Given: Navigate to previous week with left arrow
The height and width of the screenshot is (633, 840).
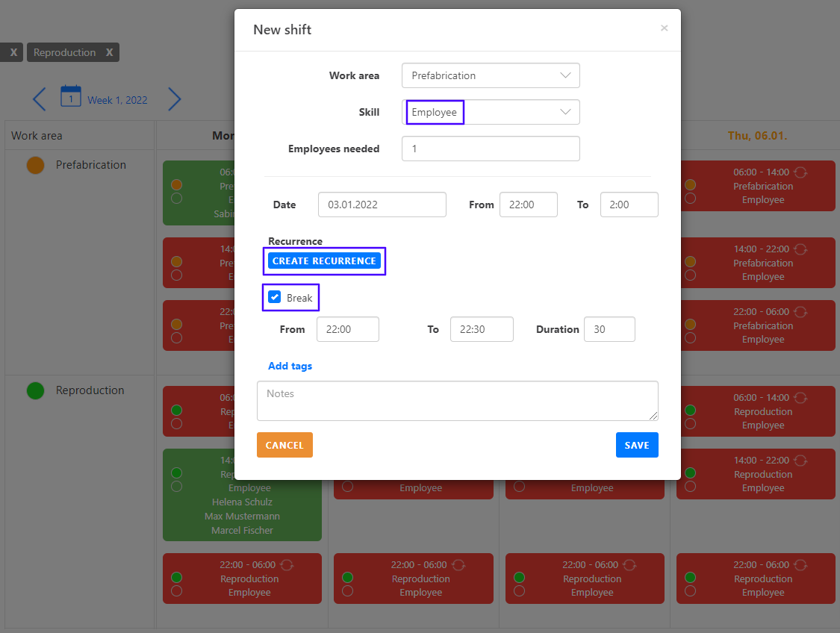Looking at the screenshot, I should (x=39, y=99).
